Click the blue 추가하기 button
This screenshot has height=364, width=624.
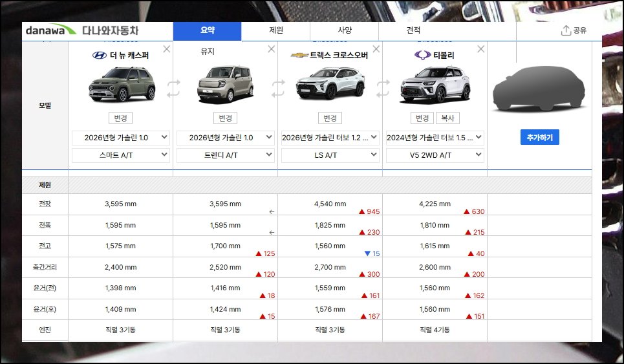[540, 137]
